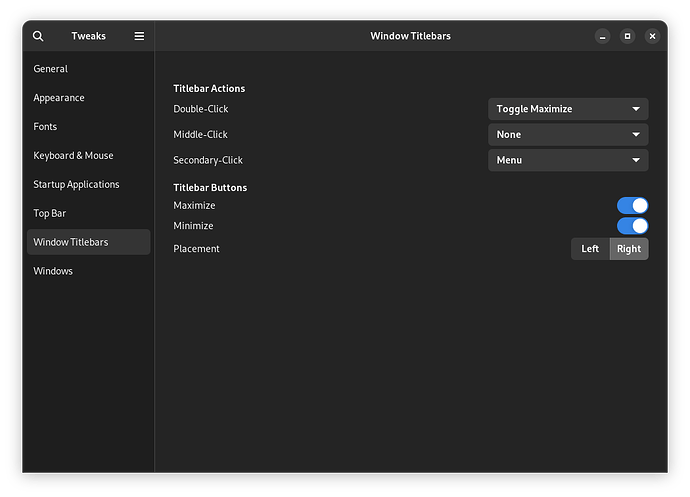Select Fonts in the sidebar
690x497 pixels.
point(46,127)
